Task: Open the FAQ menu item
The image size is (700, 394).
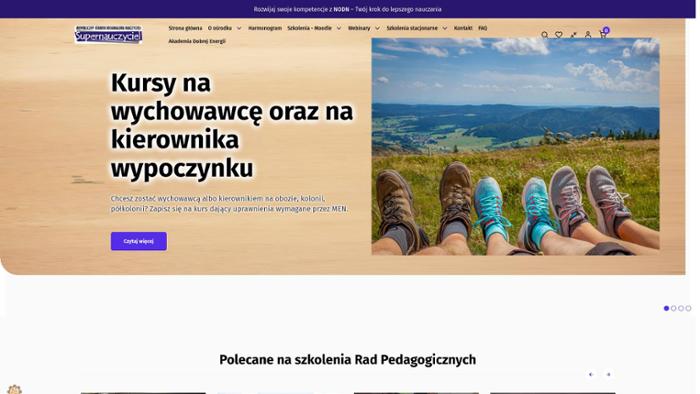Action: (483, 28)
